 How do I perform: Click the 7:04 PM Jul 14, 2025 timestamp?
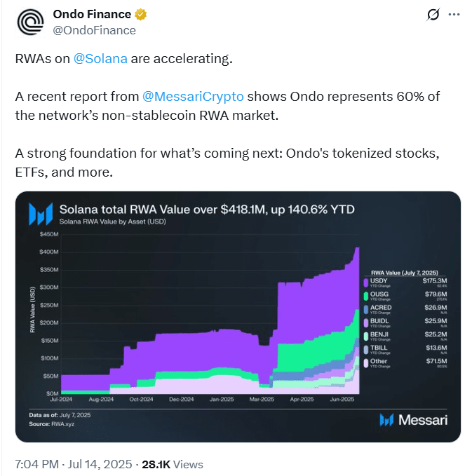point(74,464)
